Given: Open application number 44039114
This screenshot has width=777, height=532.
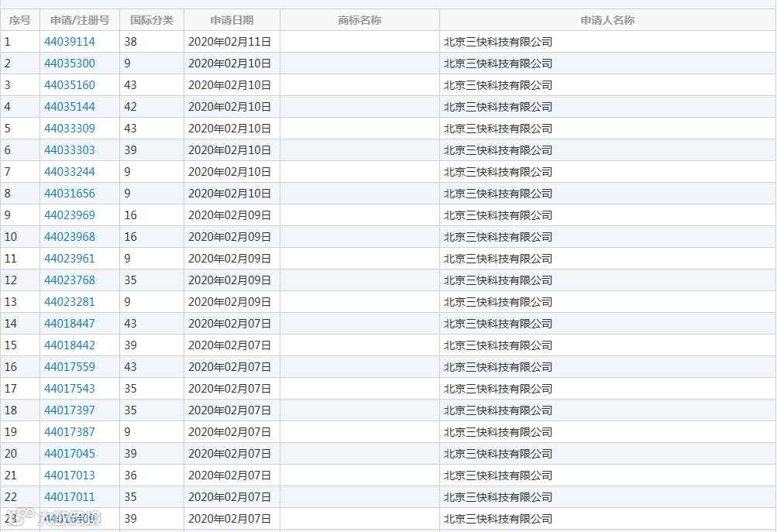Looking at the screenshot, I should pyautogui.click(x=70, y=42).
